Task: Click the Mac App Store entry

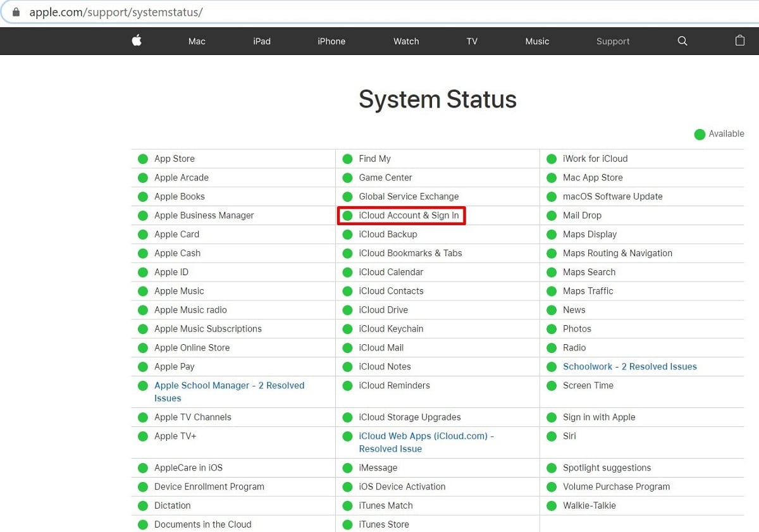Action: 593,177
